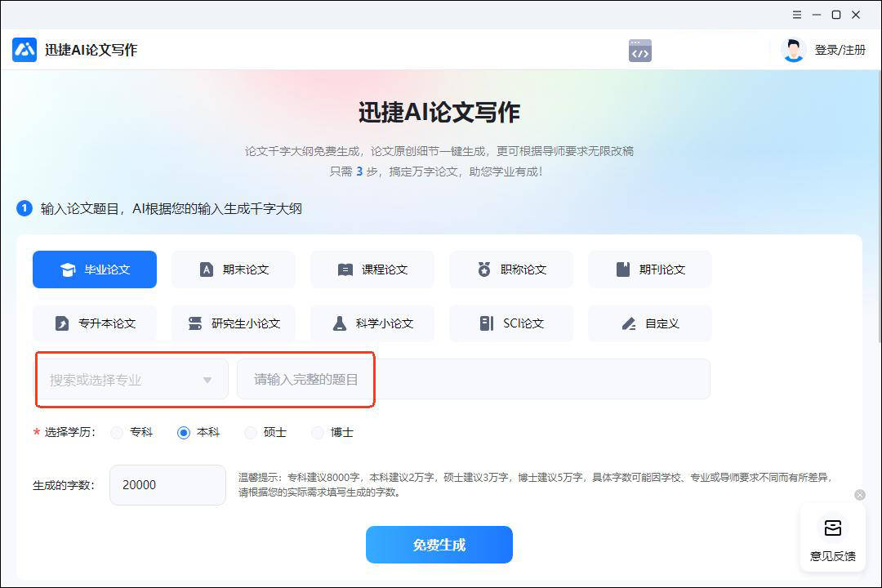Select the 期刊论文 tab
Image resolution: width=882 pixels, height=588 pixels.
click(x=650, y=269)
